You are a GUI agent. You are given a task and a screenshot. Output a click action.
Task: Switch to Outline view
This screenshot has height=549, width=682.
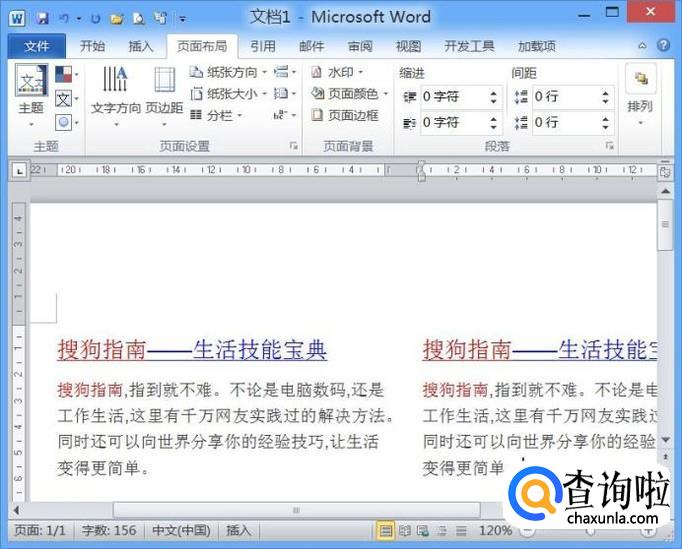[442, 531]
